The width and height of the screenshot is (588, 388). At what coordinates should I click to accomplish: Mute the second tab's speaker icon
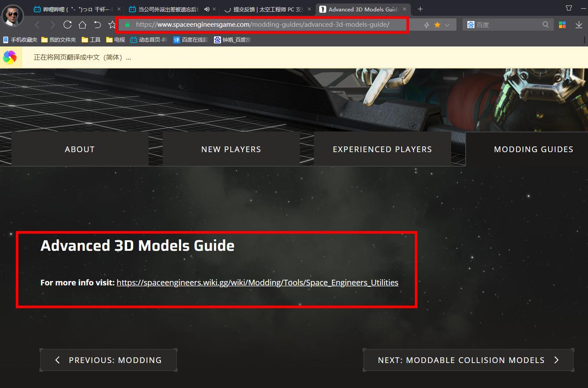coord(207,9)
